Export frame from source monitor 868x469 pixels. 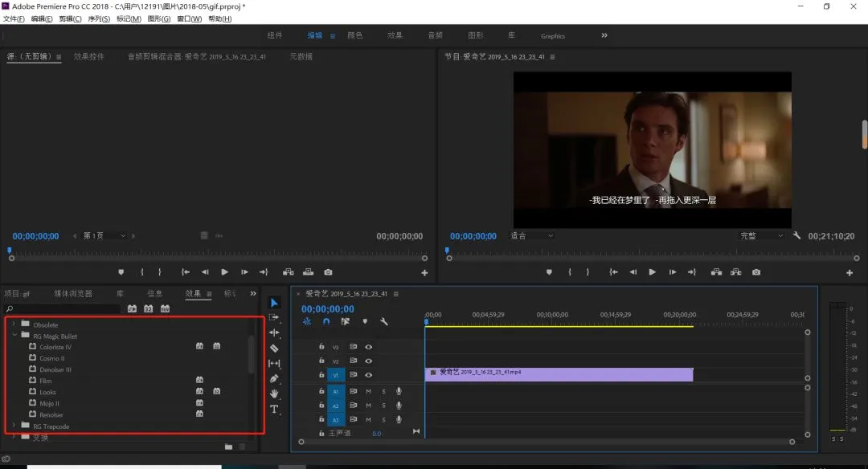pos(328,272)
